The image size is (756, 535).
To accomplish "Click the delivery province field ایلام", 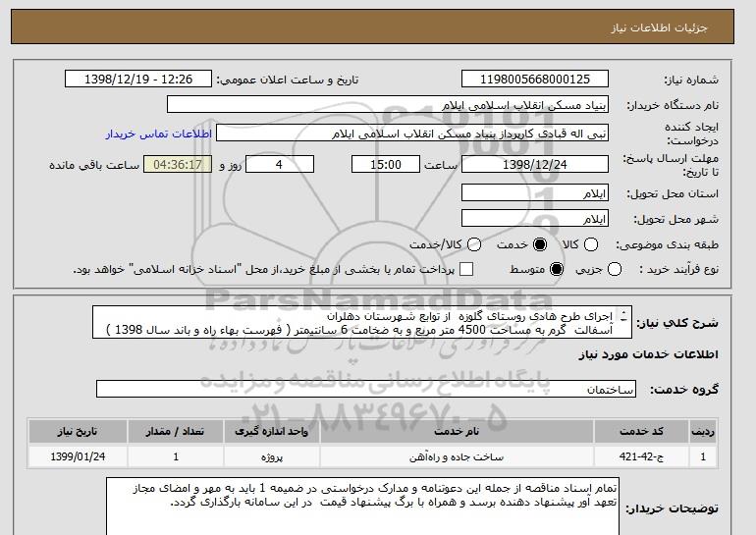I will pyautogui.click(x=535, y=192).
